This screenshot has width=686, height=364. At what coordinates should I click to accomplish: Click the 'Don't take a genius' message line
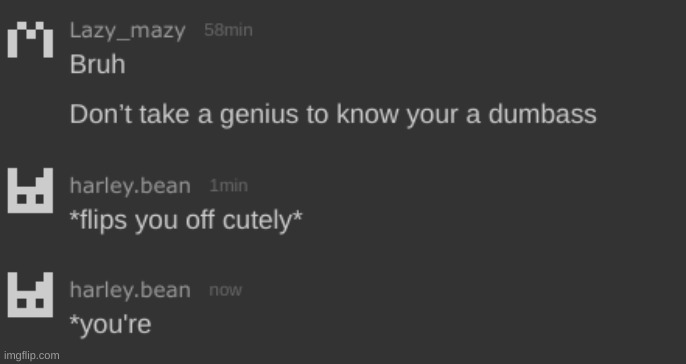(333, 115)
